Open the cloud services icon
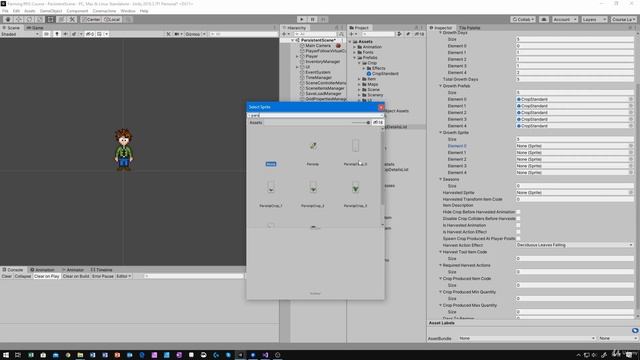Image resolution: width=640 pixels, height=360 pixels. point(544,20)
